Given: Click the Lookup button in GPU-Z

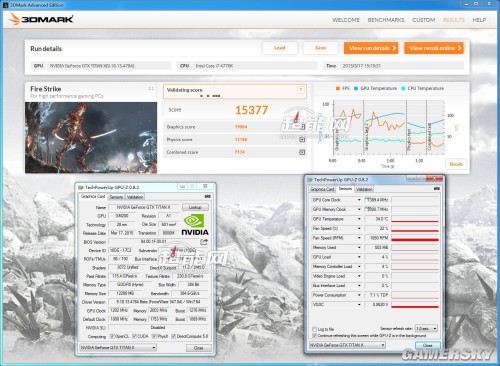Looking at the screenshot, I should (x=195, y=207).
